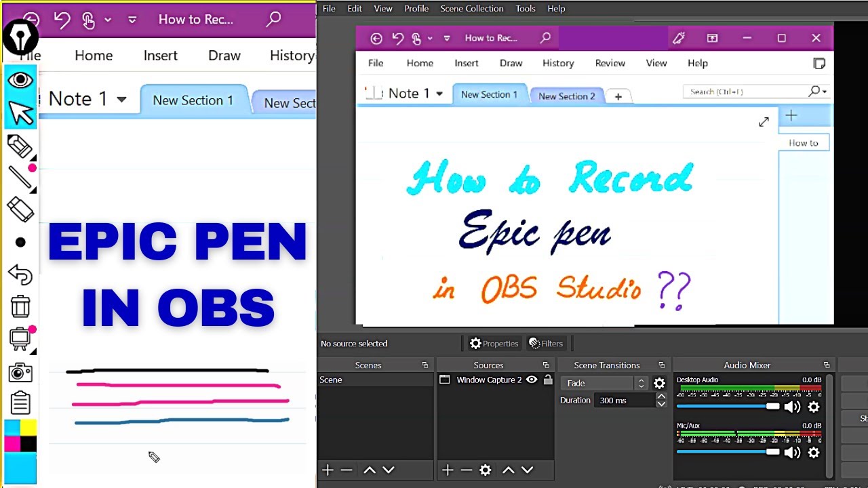Undock Audio Mixer panel with pop-out icon

826,365
